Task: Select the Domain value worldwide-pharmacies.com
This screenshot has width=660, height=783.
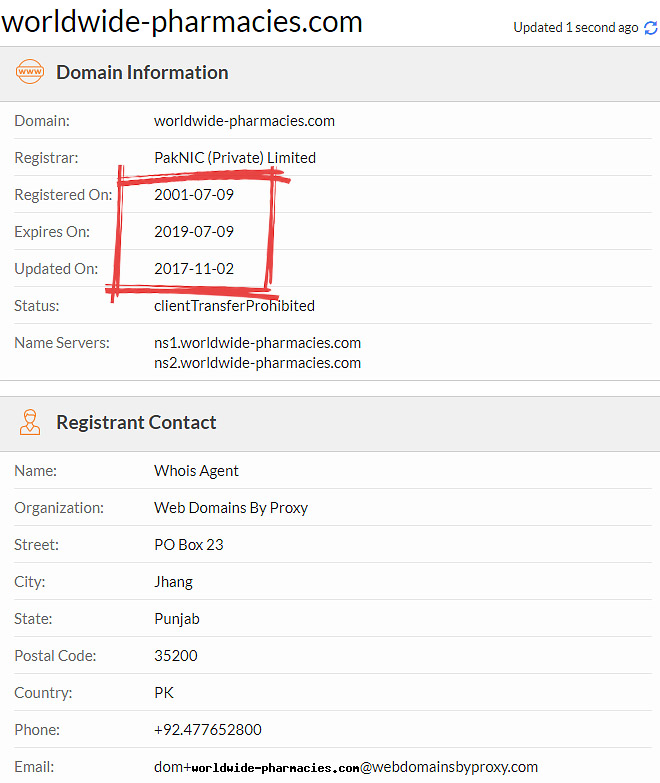Action: (x=244, y=121)
